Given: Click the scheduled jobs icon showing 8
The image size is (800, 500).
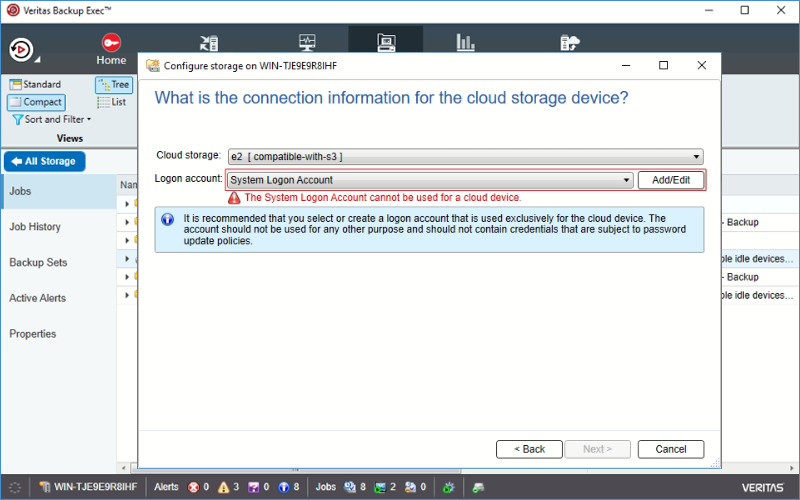Looking at the screenshot, I should (x=349, y=487).
